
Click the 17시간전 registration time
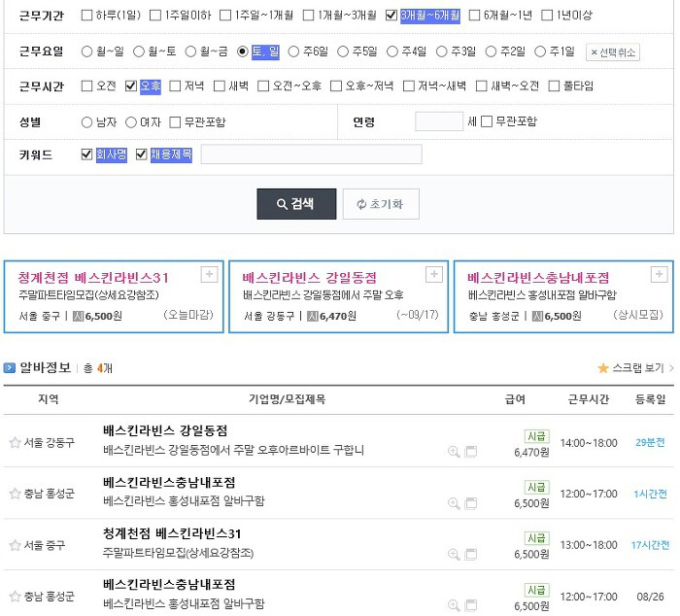coord(650,545)
